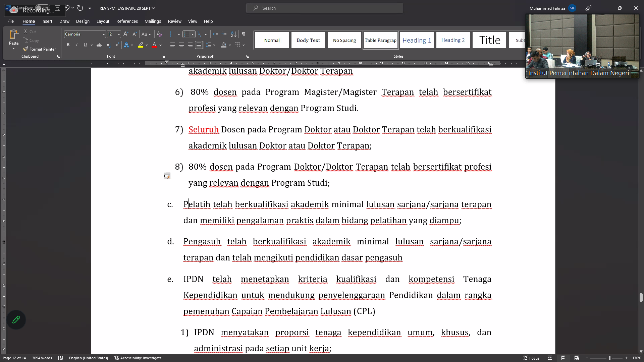Center the paragraph text

181,45
